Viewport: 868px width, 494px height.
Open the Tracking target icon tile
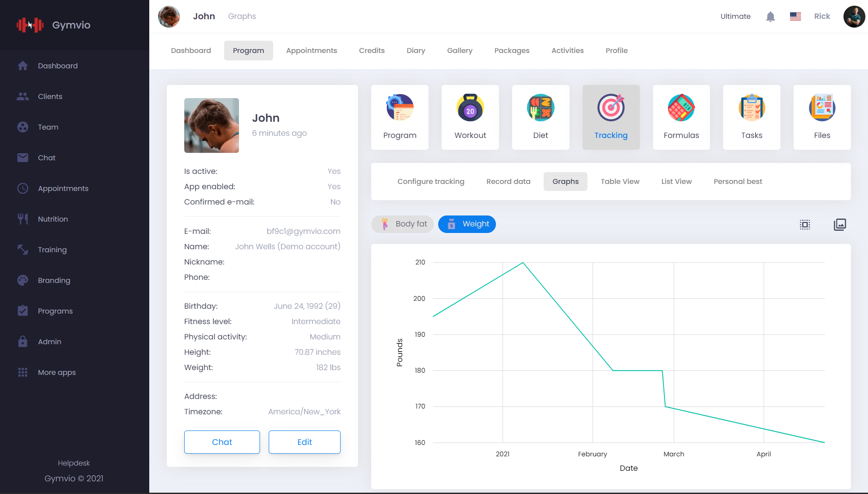pyautogui.click(x=611, y=117)
